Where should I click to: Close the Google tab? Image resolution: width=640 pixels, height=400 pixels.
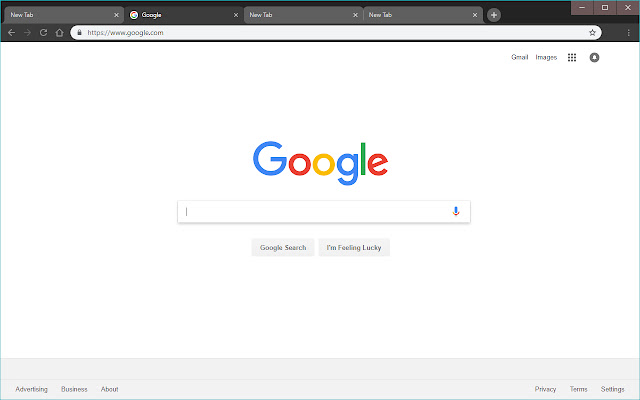(236, 15)
